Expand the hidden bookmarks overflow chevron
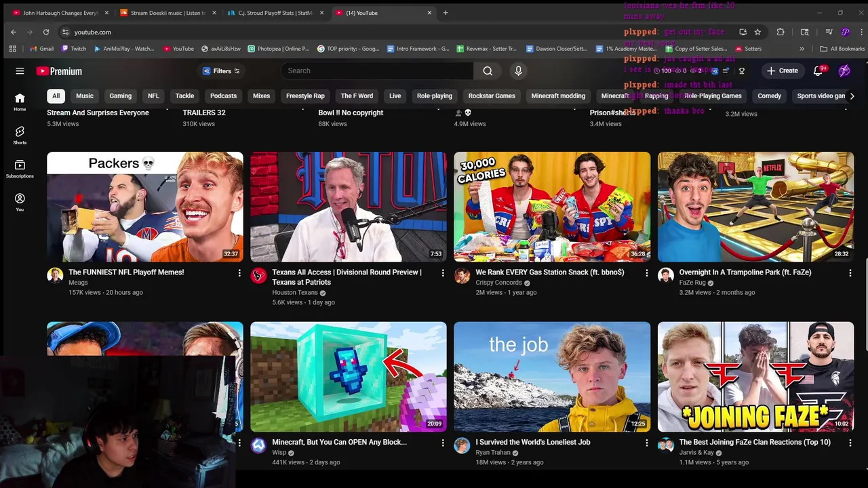 802,49
